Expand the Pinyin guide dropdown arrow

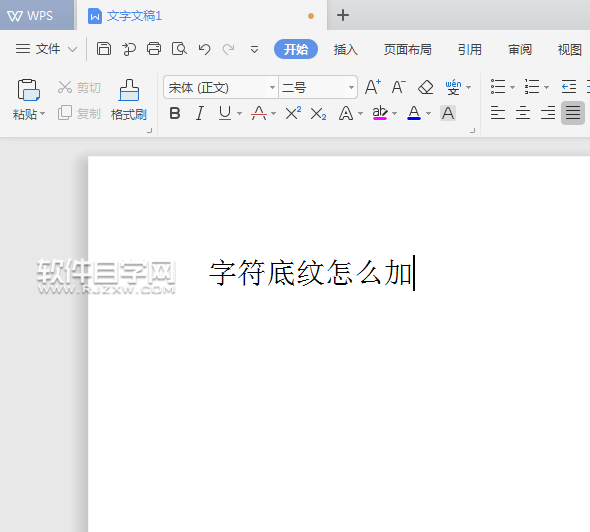468,88
